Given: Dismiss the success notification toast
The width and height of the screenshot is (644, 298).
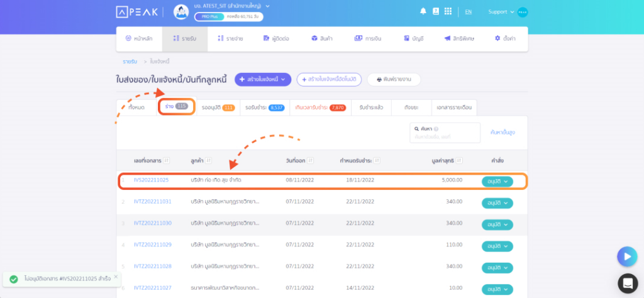Looking at the screenshot, I should click(116, 276).
